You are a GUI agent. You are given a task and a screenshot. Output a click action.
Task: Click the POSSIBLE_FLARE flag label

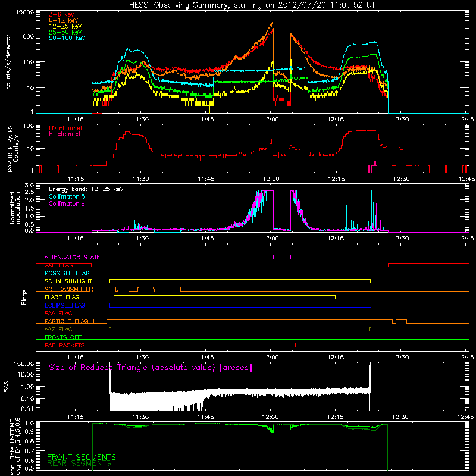click(x=68, y=273)
